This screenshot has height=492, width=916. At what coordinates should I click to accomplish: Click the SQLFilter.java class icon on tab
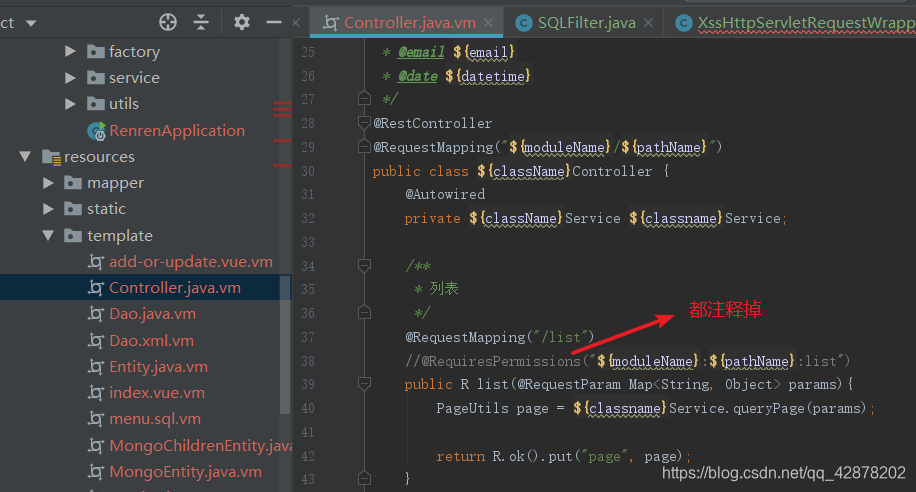click(523, 23)
